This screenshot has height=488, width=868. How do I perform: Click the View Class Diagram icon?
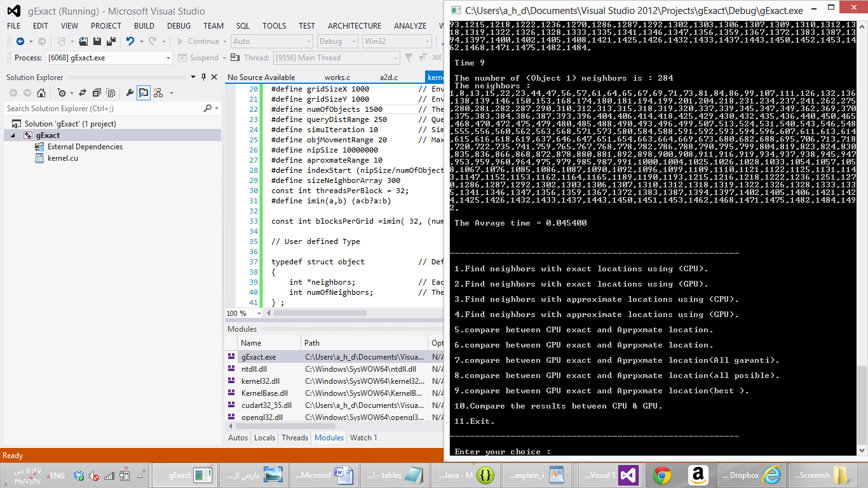tap(158, 93)
